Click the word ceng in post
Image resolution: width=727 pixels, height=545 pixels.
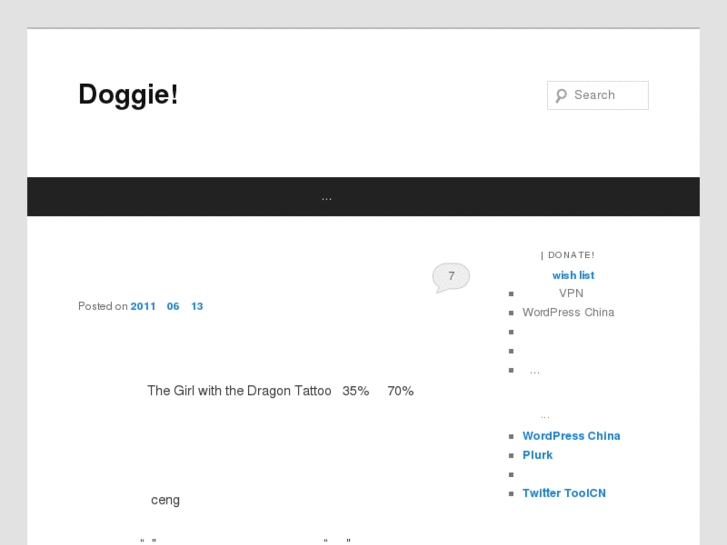pos(165,500)
